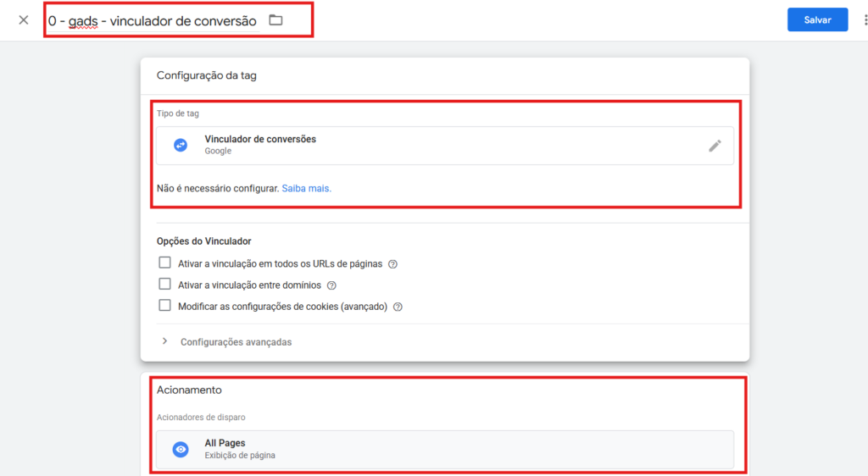The width and height of the screenshot is (868, 476).
Task: Click the Acionadores de disparo label
Action: (201, 418)
